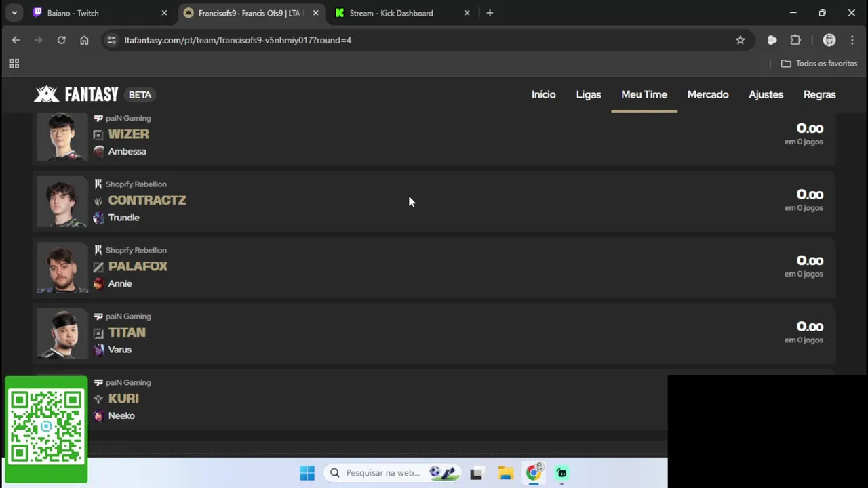Open the extensions puzzle icon
The height and width of the screenshot is (488, 868).
795,40
